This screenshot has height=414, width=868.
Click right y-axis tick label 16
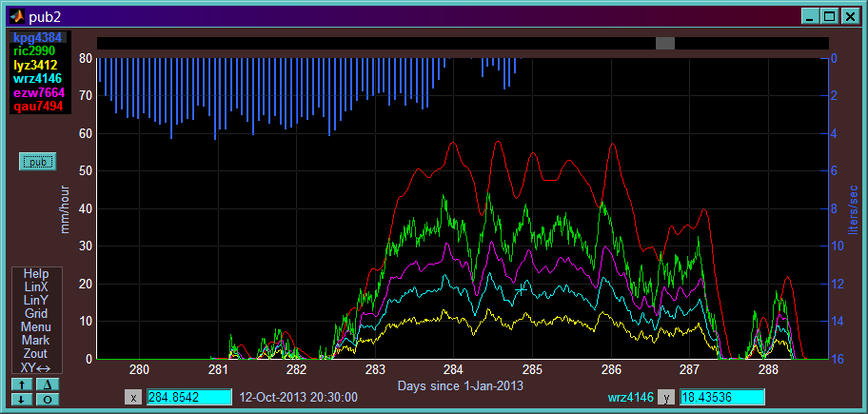(x=837, y=359)
